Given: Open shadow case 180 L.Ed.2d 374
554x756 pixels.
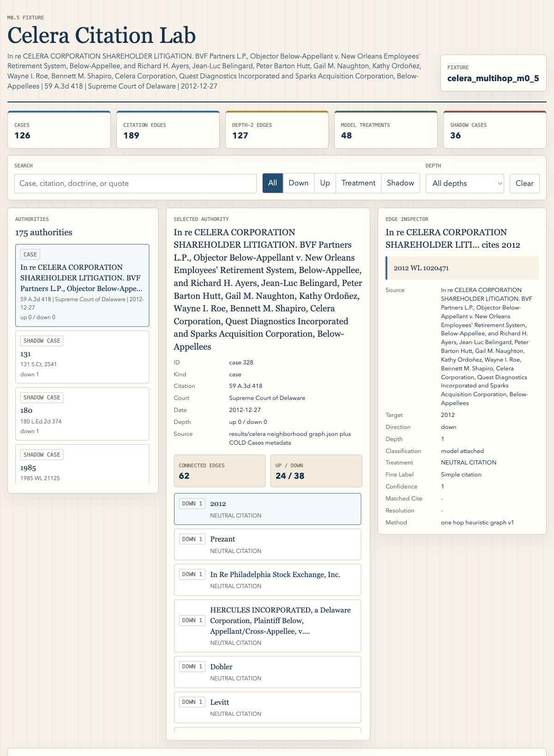Looking at the screenshot, I should coord(82,414).
